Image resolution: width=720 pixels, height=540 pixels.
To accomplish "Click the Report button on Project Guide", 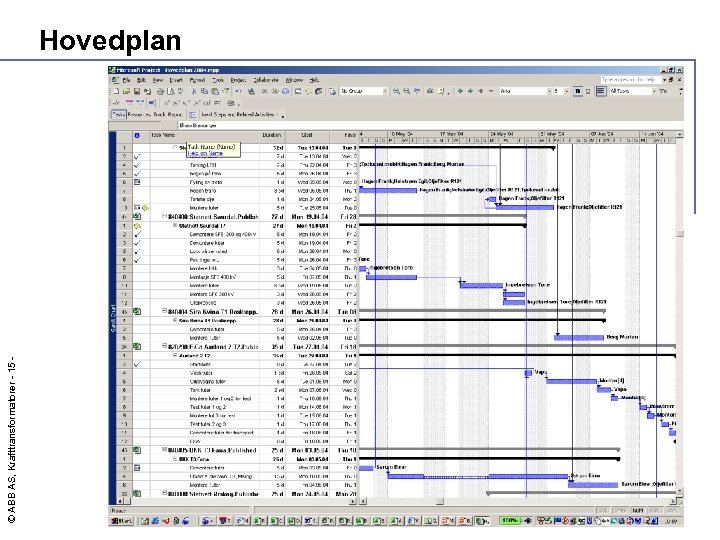I will pos(175,115).
